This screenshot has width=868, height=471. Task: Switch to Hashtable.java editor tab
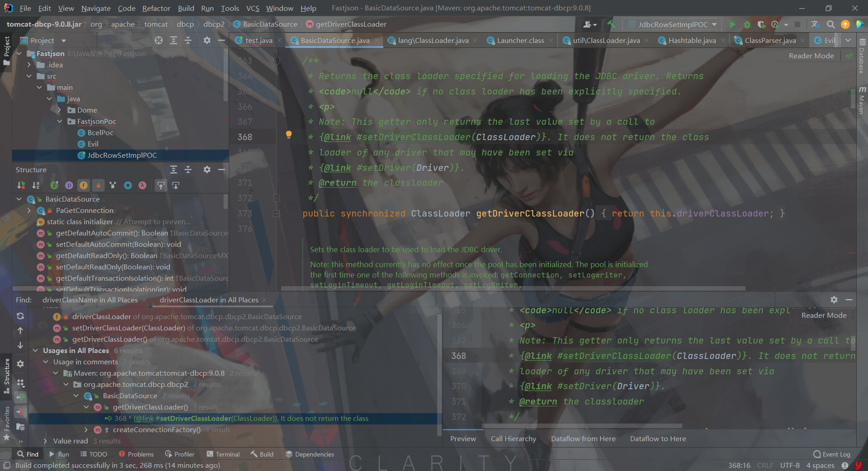point(692,40)
